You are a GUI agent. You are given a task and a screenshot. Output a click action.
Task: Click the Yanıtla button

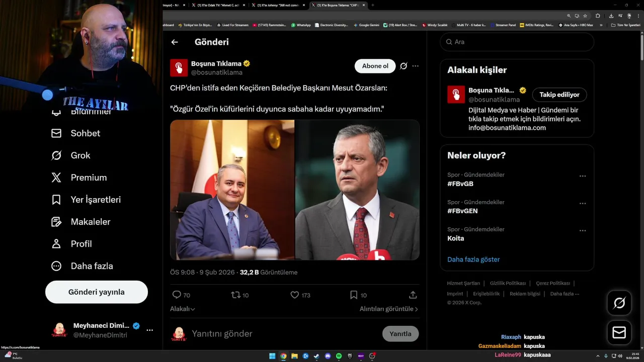pos(400,334)
